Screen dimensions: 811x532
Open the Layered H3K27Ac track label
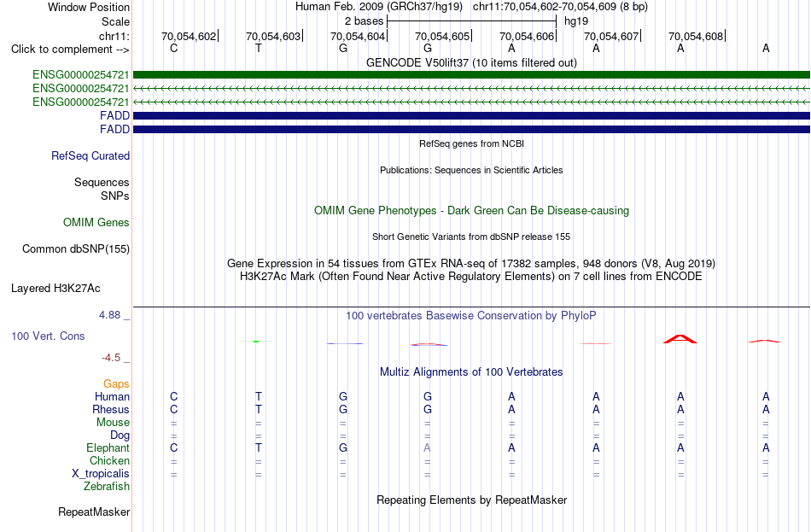55,289
